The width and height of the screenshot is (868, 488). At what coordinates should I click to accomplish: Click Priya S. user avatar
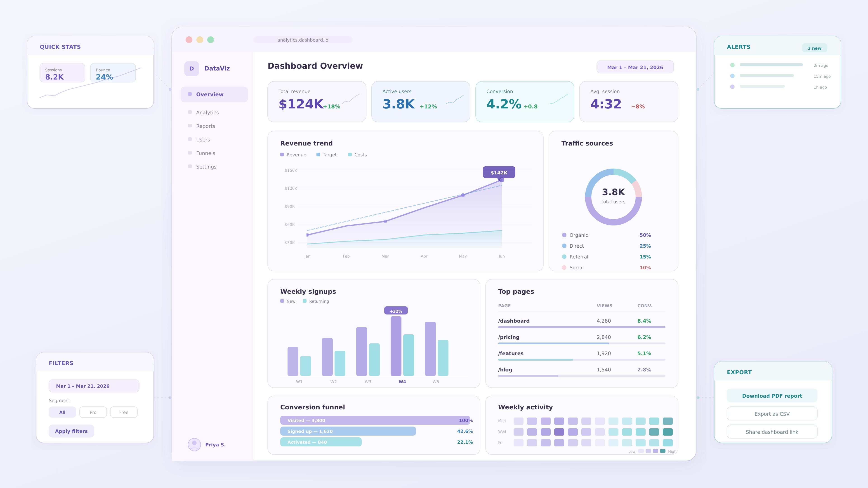[x=194, y=445]
